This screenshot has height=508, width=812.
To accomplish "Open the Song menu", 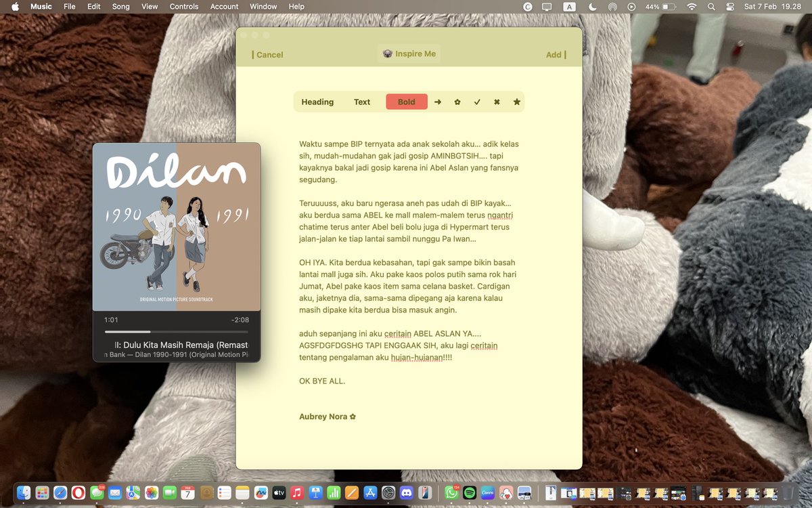I will (121, 7).
